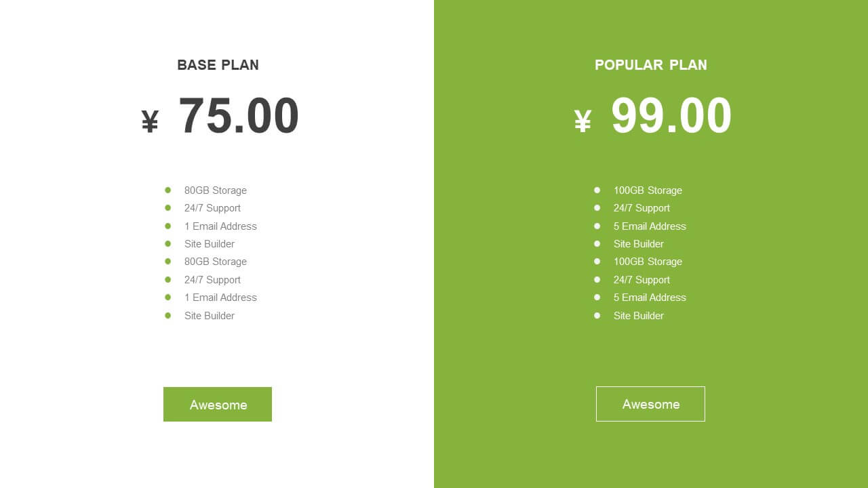
Task: Click the white bullet beside first 100GB Storage
Action: (x=597, y=190)
